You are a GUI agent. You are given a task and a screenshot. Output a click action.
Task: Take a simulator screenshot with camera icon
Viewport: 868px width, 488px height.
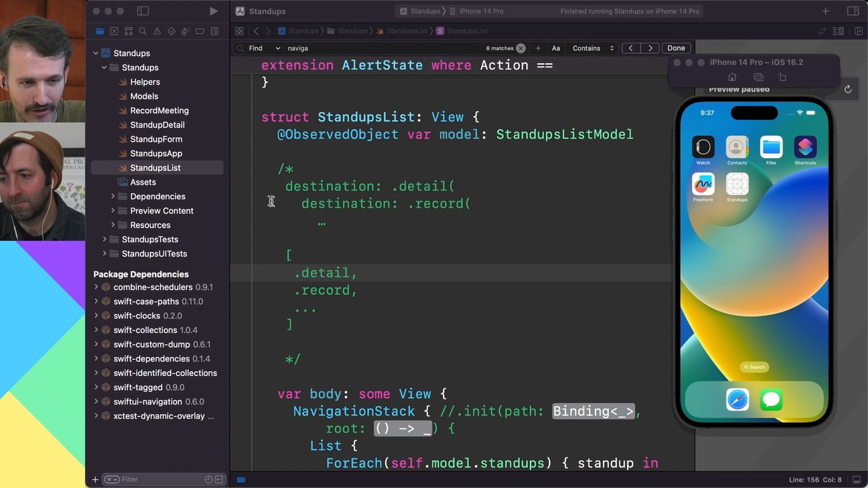757,78
